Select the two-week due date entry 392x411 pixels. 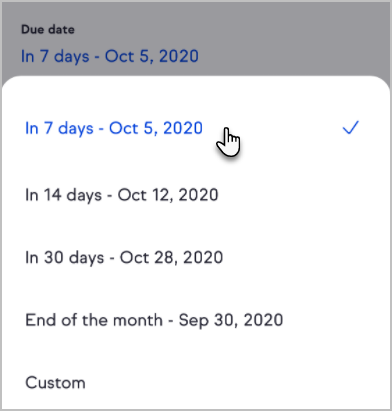pyautogui.click(x=196, y=195)
